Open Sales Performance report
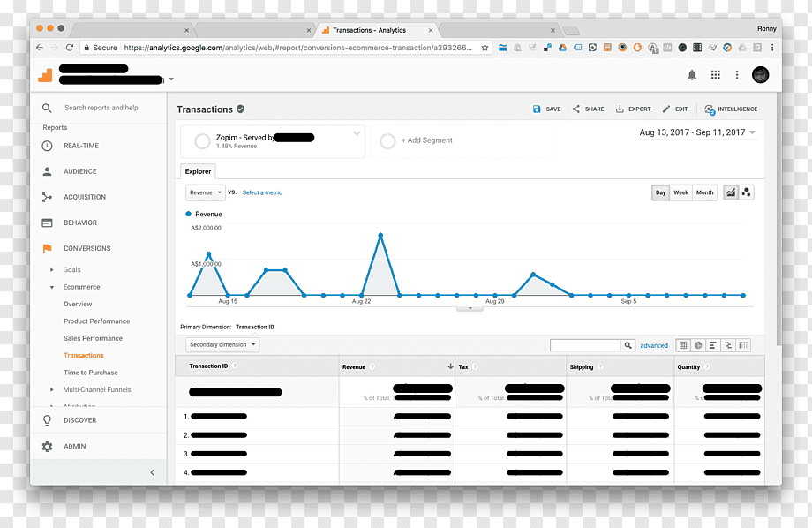Image resolution: width=812 pixels, height=528 pixels. (93, 338)
